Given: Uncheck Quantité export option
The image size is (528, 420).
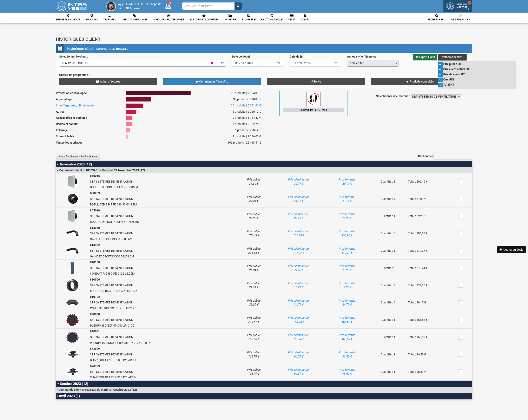Looking at the screenshot, I should tap(440, 80).
